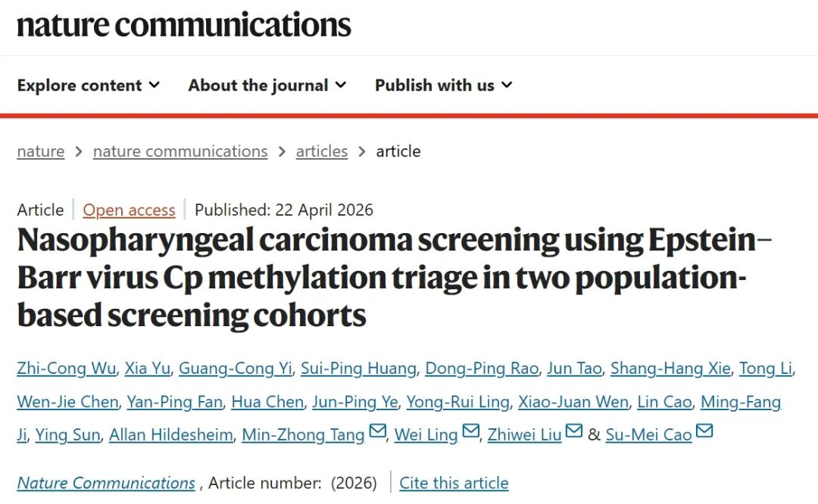818x504 pixels.
Task: Click envelope icon next to Su-Mei Cao
Action: pyautogui.click(x=704, y=432)
